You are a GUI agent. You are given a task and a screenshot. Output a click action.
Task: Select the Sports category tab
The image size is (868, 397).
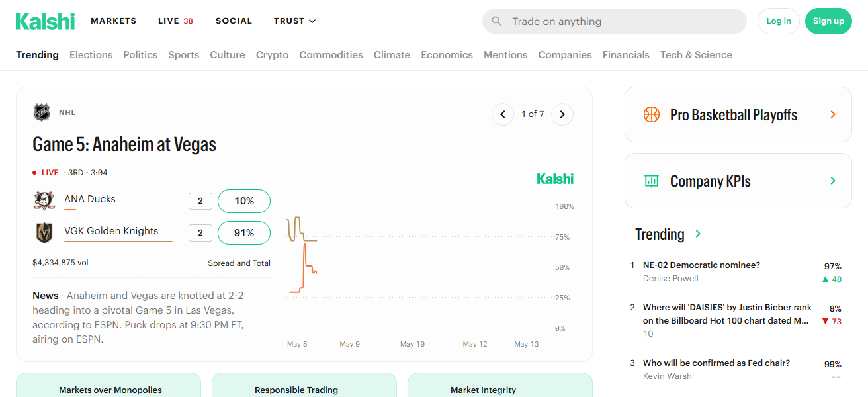coord(184,55)
